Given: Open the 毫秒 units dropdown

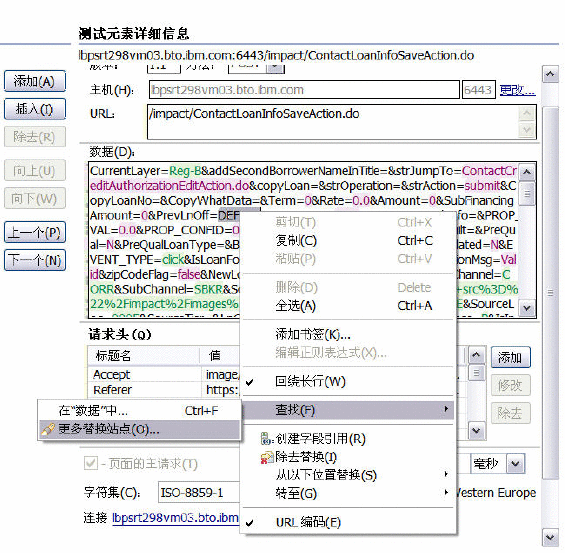Looking at the screenshot, I should 515,463.
